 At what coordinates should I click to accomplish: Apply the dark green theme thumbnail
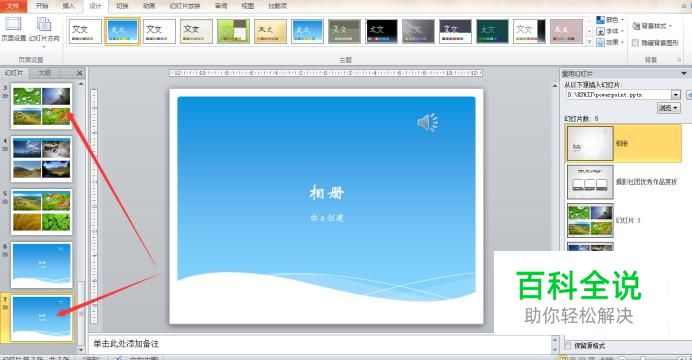tap(492, 31)
